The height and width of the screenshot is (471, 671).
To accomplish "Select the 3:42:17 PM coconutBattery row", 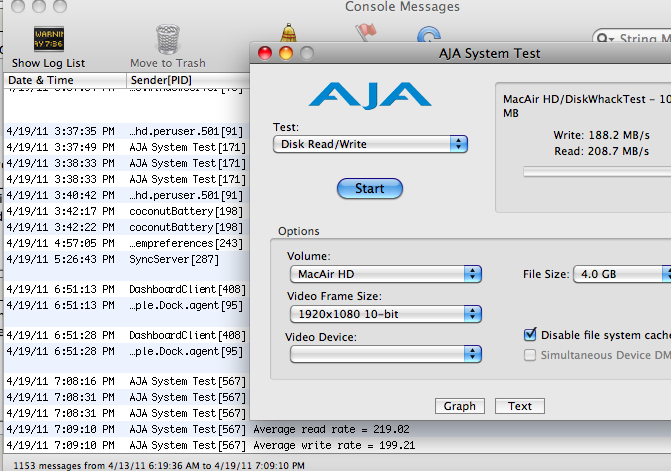I will click(127, 211).
